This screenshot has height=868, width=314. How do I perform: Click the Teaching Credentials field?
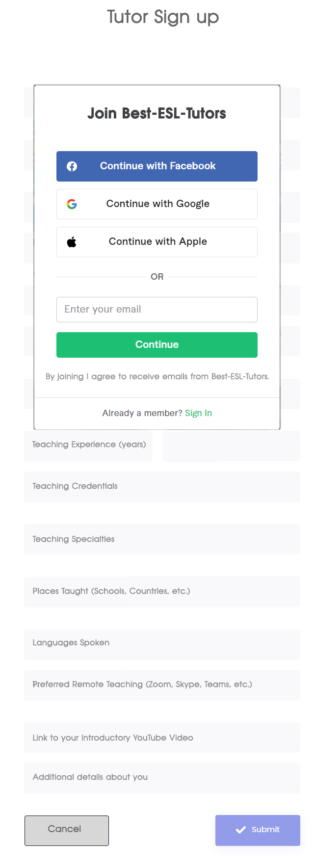(x=162, y=486)
